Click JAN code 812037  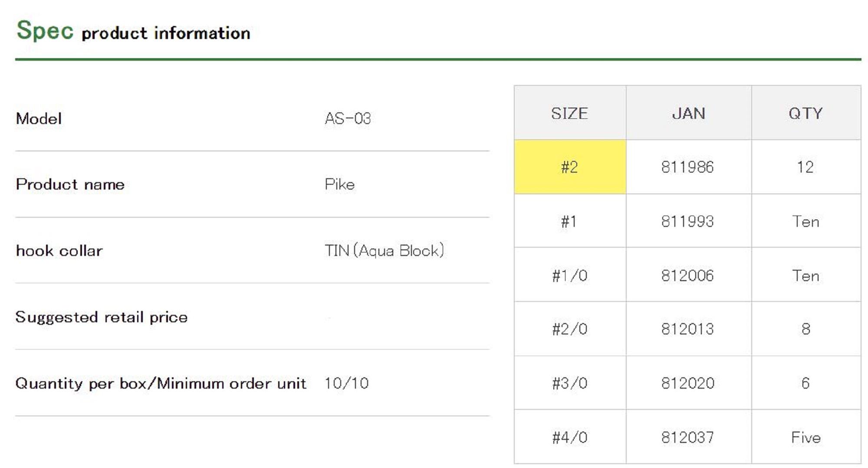pos(687,437)
